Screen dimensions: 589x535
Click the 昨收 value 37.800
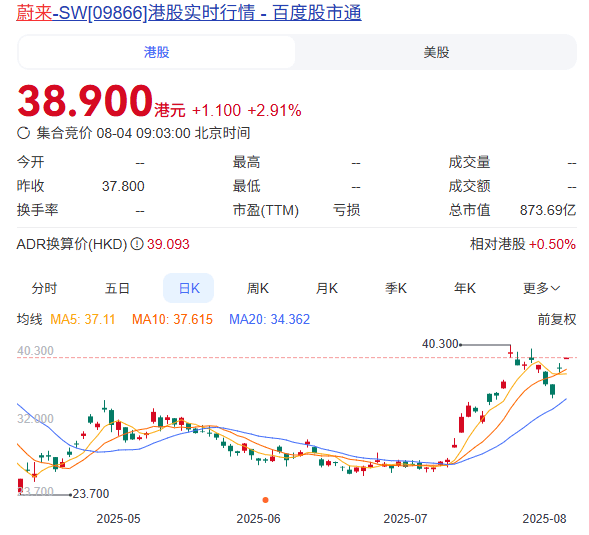[x=123, y=186]
